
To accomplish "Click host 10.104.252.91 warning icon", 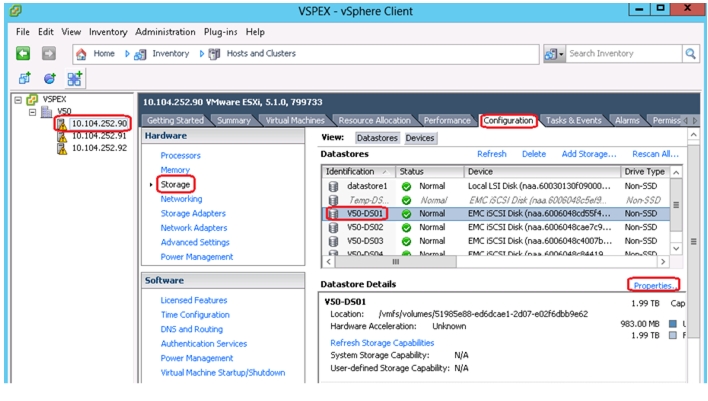I will 62,136.
